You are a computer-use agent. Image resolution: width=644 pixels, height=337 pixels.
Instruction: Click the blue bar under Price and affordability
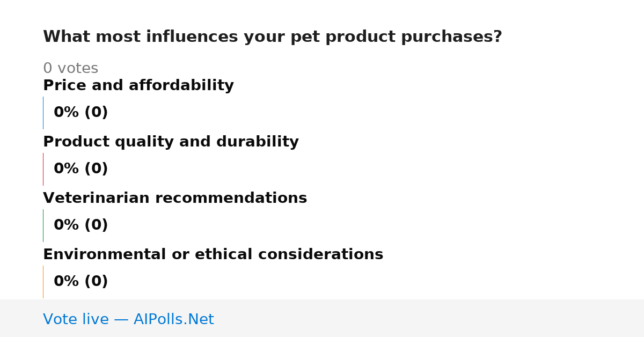43,113
